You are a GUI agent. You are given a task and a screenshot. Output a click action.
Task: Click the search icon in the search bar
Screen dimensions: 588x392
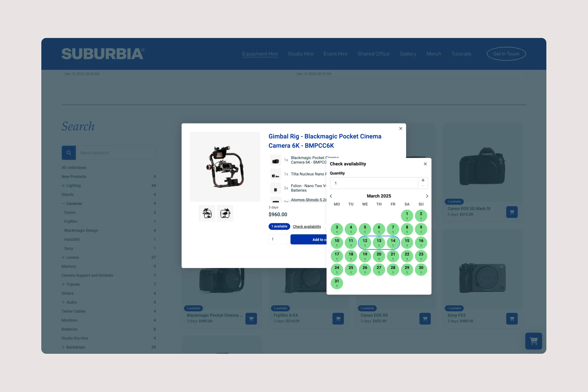tap(69, 152)
